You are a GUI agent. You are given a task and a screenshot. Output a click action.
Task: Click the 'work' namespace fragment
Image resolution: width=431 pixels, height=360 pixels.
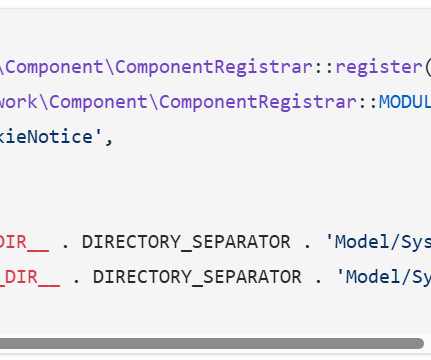(19, 102)
